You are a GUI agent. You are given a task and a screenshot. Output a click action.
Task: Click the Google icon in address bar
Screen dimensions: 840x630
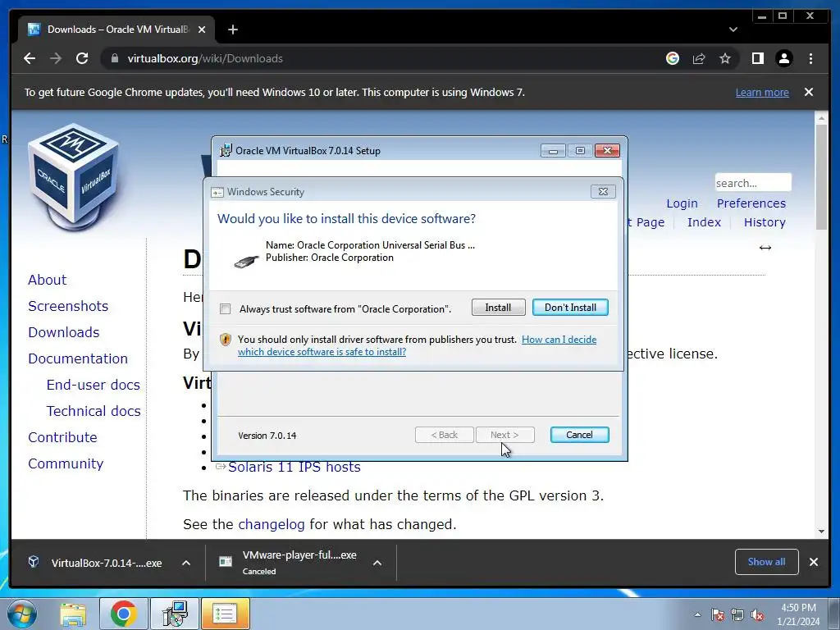(673, 58)
